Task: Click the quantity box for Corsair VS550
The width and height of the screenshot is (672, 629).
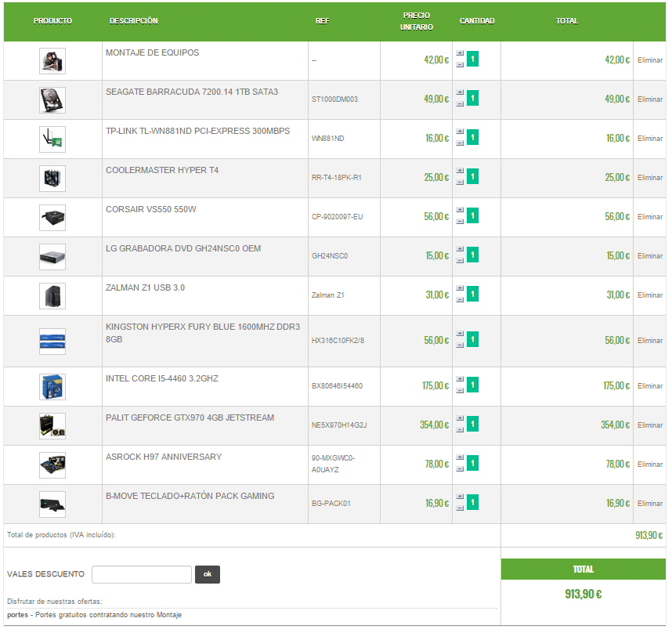Action: click(x=472, y=215)
